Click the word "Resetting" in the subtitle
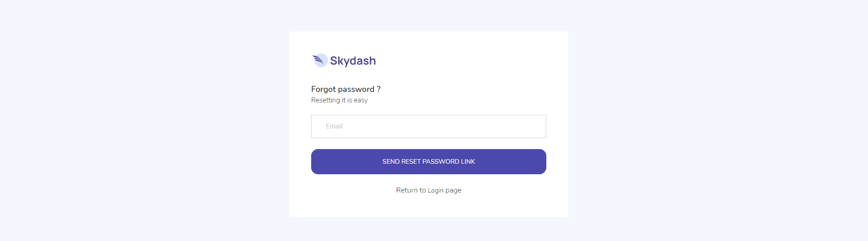 coord(325,100)
